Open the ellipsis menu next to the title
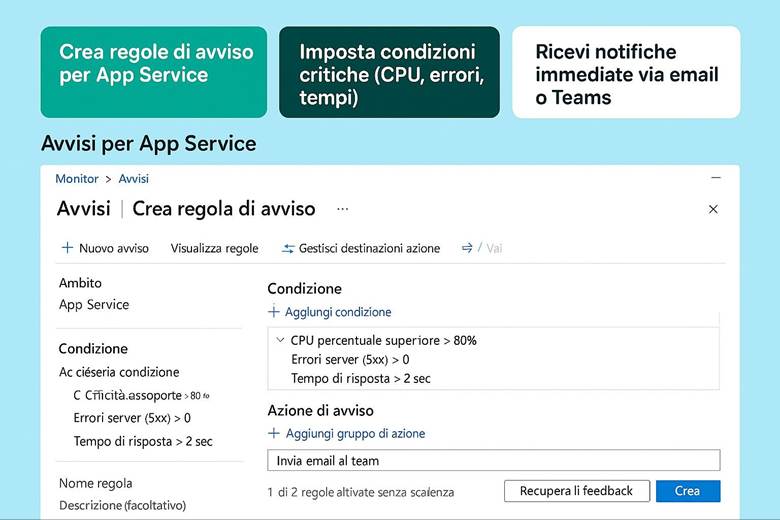 click(343, 209)
